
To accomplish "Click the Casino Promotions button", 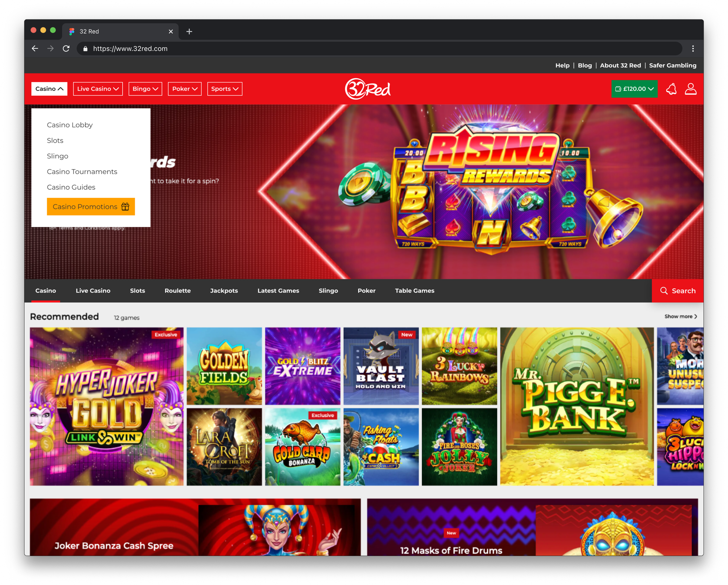I will [x=91, y=206].
